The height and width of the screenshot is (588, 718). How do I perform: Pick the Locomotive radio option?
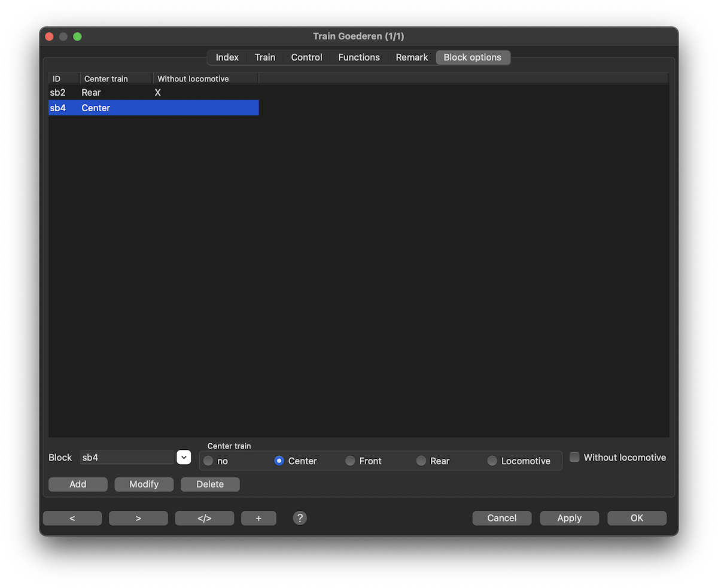coord(492,461)
